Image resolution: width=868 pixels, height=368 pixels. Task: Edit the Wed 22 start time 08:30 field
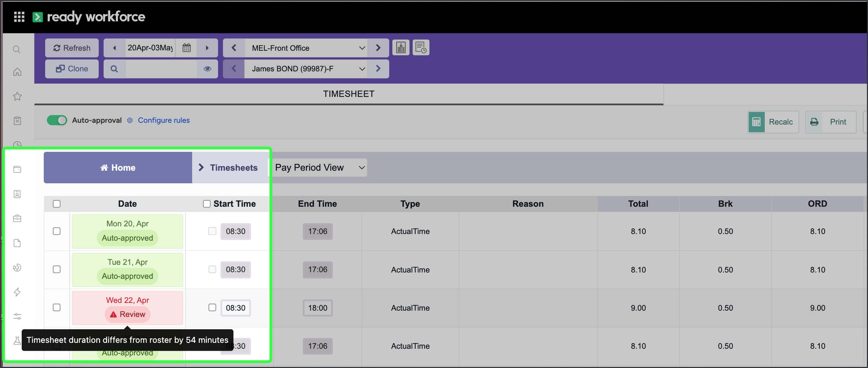pyautogui.click(x=236, y=308)
